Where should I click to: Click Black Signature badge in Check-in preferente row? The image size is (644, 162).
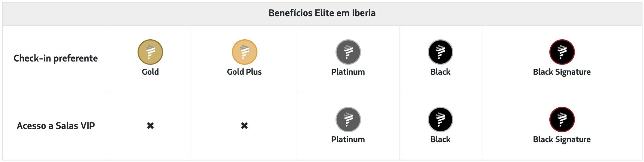click(562, 52)
